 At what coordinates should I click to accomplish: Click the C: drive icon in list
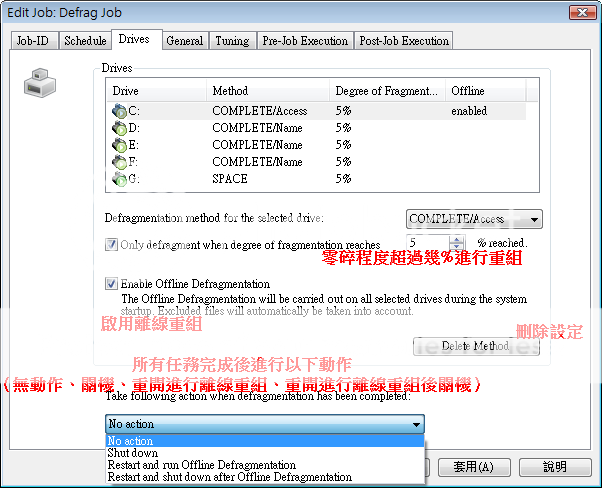pos(119,111)
